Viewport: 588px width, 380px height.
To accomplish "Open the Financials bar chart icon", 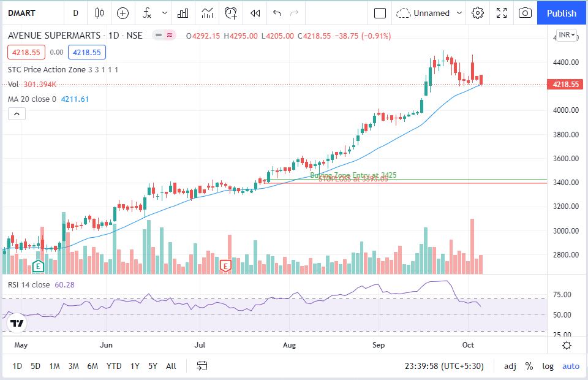I will 183,13.
